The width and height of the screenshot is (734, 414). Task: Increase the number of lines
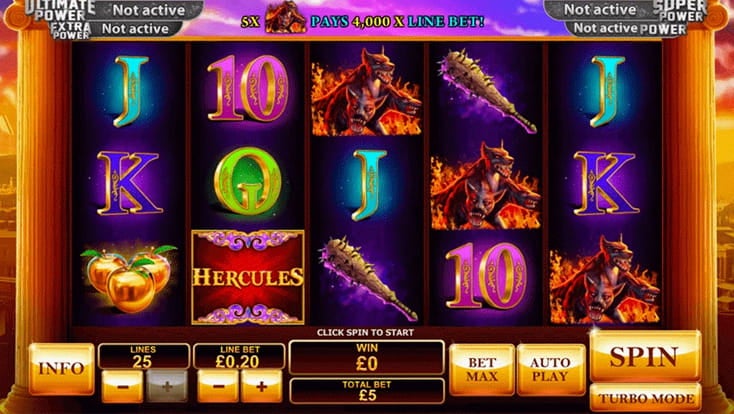tap(167, 386)
